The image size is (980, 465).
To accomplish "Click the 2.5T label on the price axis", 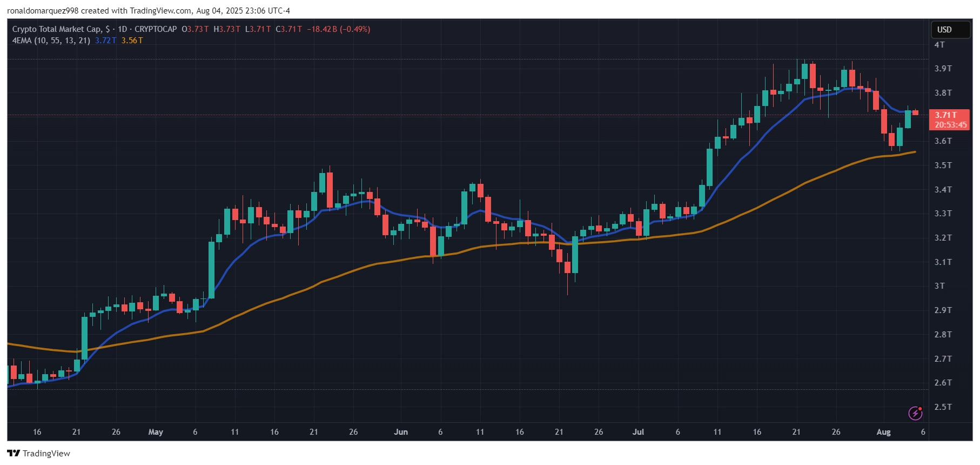I will [943, 407].
